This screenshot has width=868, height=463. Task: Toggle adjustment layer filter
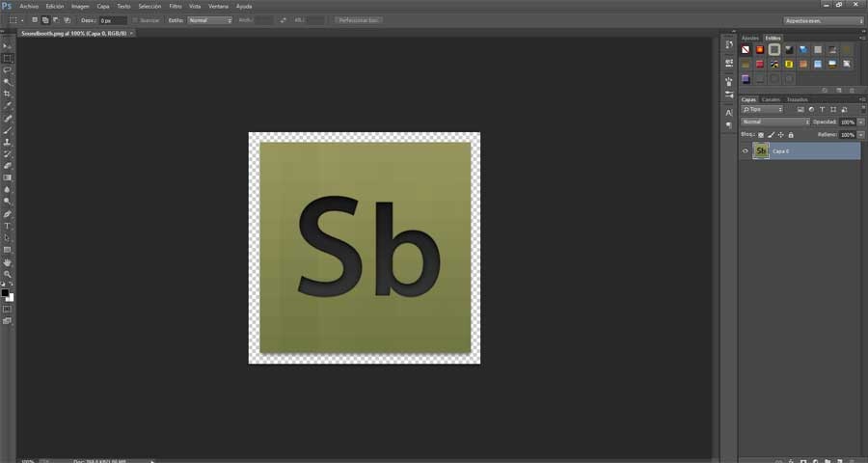pyautogui.click(x=811, y=110)
